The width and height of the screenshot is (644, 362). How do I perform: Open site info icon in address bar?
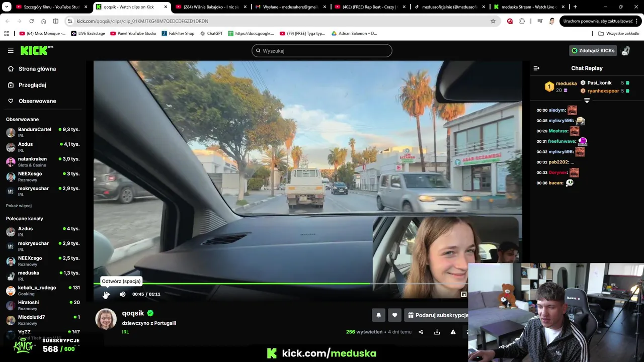point(69,21)
